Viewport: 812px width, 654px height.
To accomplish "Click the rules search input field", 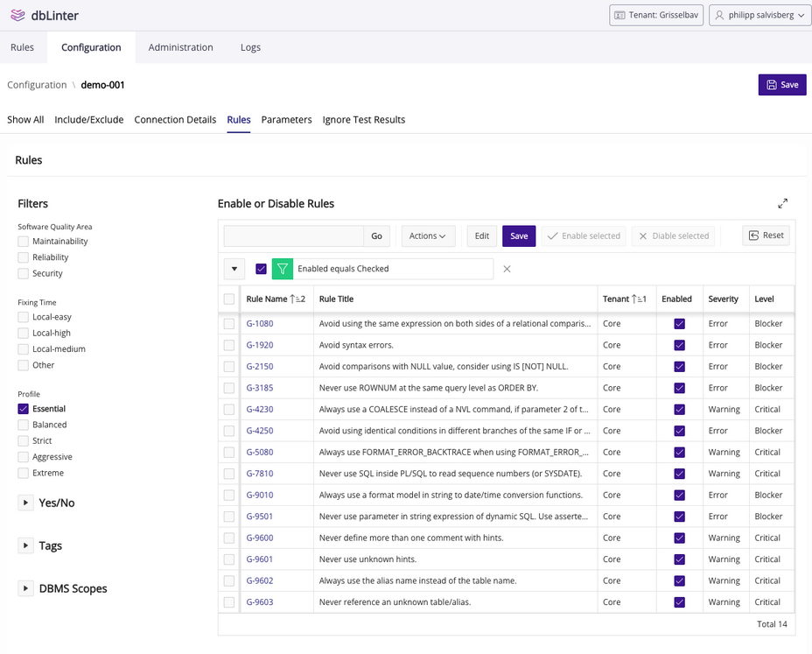I will point(294,236).
